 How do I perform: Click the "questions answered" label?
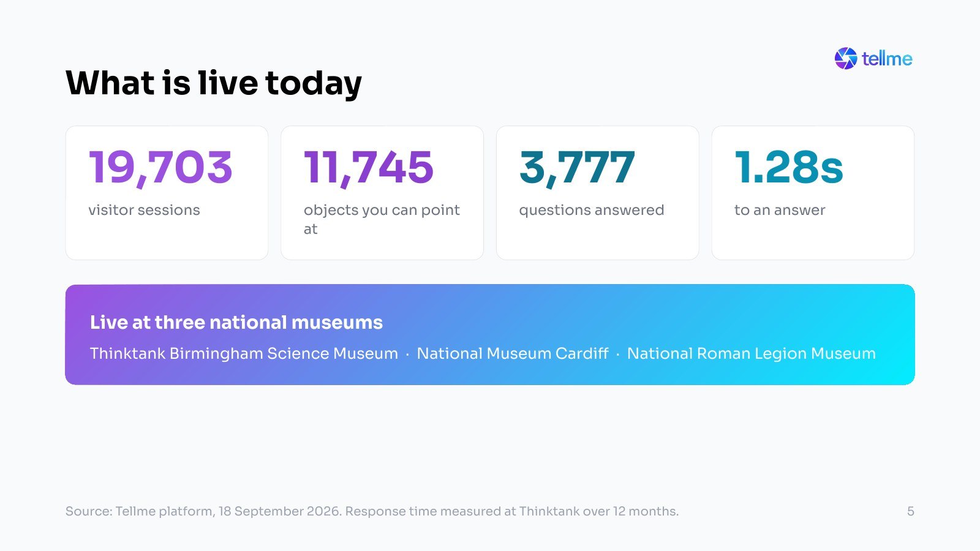click(x=592, y=210)
